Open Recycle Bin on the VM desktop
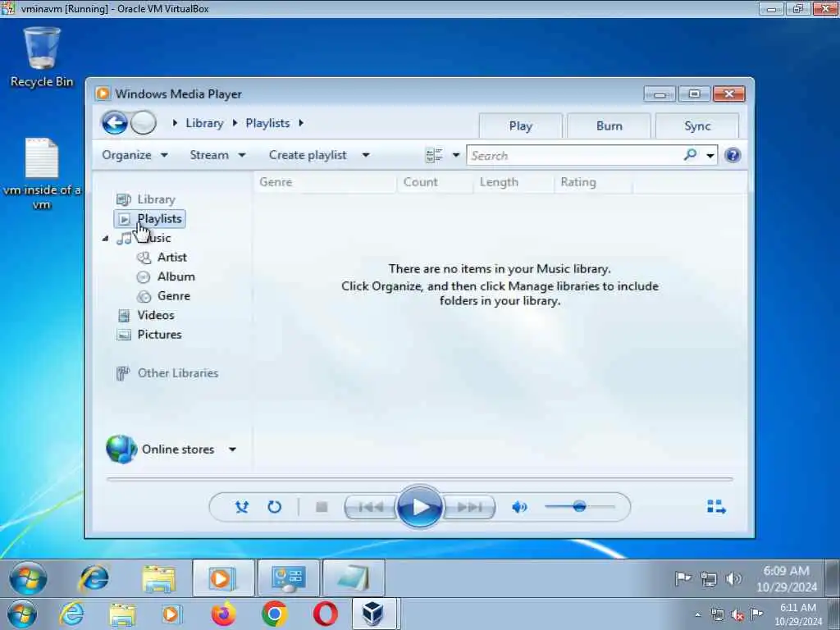Screen dimensions: 840x630 click(42, 57)
